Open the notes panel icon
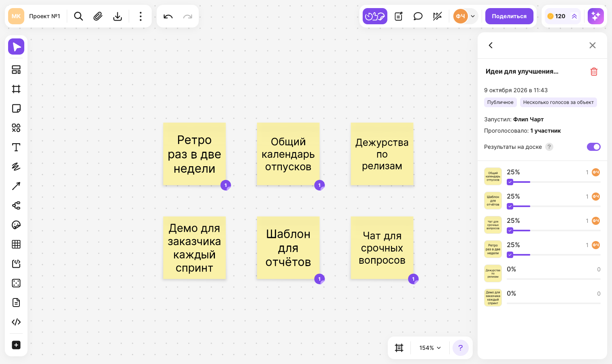Image resolution: width=612 pixels, height=364 pixels. coord(399,16)
